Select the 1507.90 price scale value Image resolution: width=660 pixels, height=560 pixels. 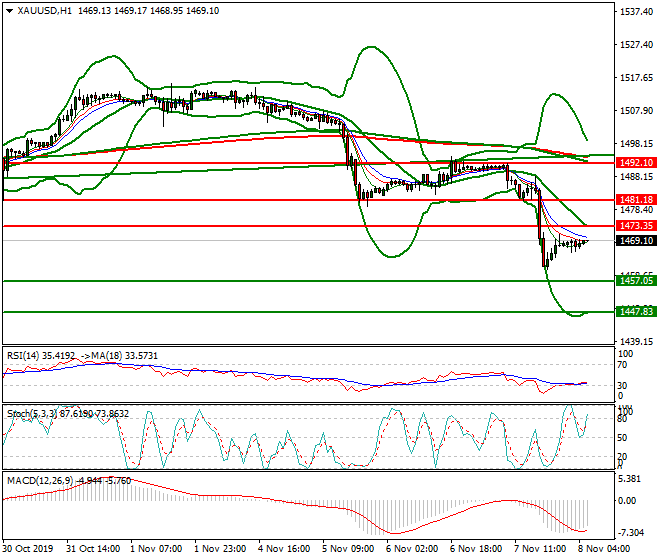point(636,110)
